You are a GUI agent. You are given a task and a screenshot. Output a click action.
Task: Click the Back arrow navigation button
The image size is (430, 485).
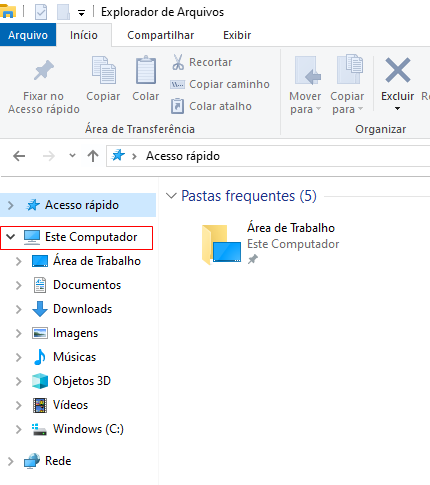coord(19,156)
